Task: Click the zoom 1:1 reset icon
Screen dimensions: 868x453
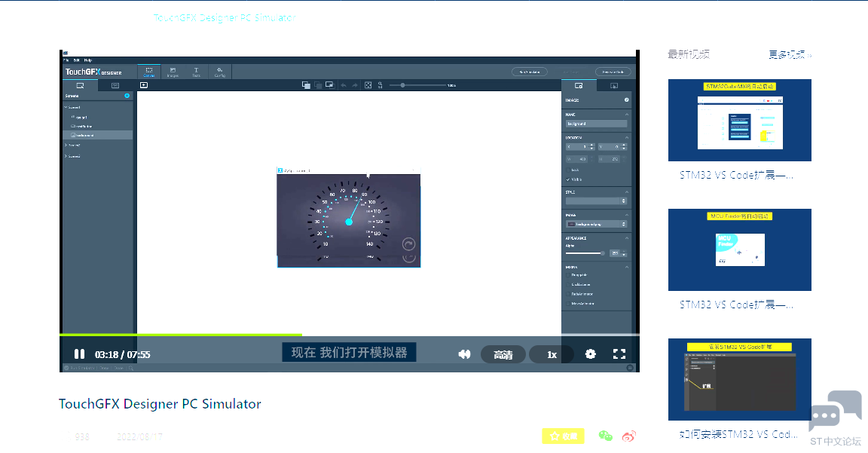Action: point(381,85)
